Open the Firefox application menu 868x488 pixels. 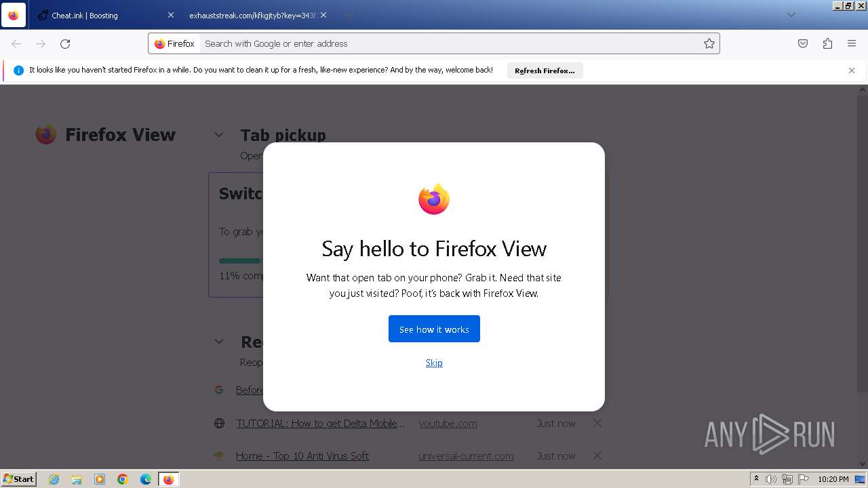(852, 43)
